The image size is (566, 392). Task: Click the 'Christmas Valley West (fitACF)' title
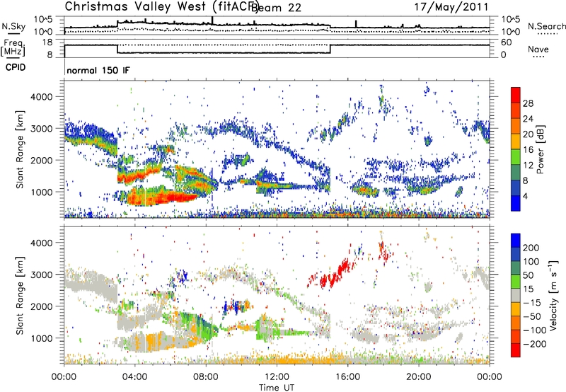click(x=161, y=7)
